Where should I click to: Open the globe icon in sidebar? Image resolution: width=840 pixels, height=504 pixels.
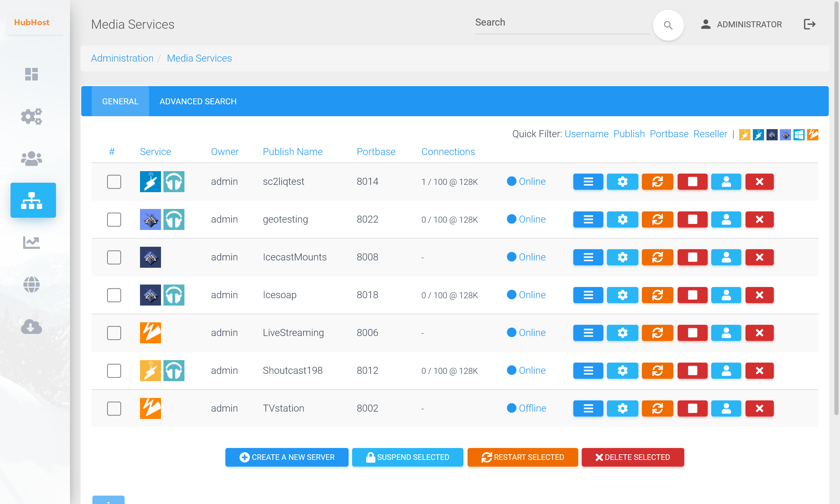pyautogui.click(x=31, y=284)
